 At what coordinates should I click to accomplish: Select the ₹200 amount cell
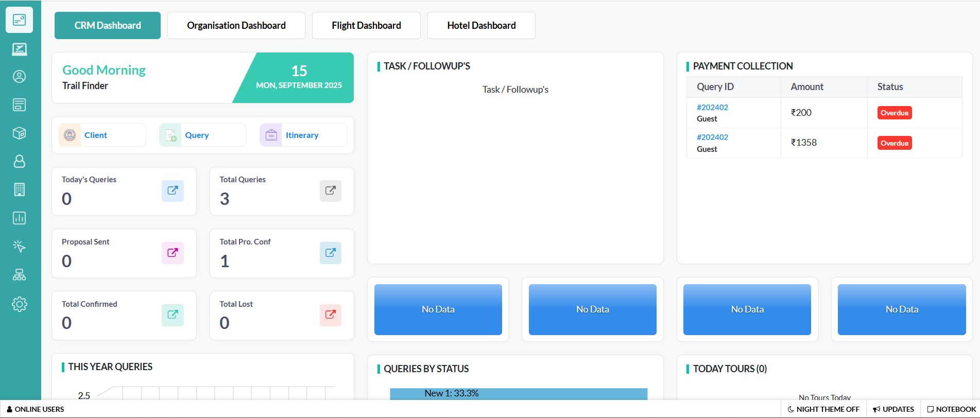click(x=824, y=113)
